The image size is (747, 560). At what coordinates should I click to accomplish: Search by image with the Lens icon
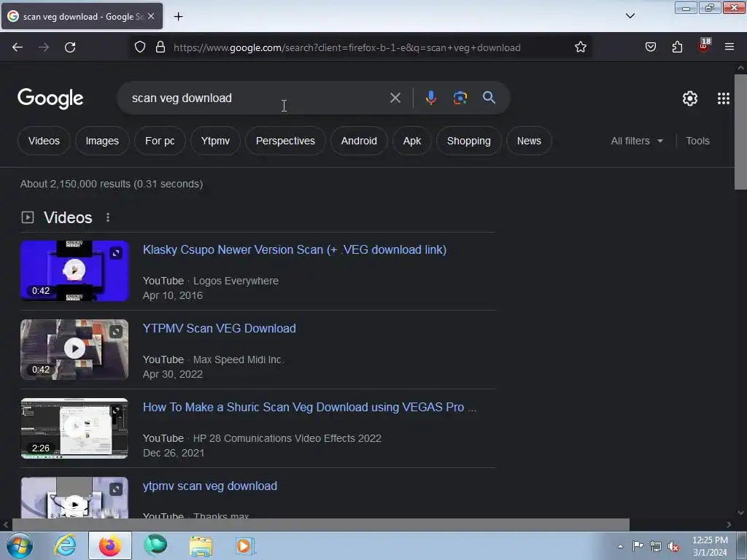(x=460, y=98)
